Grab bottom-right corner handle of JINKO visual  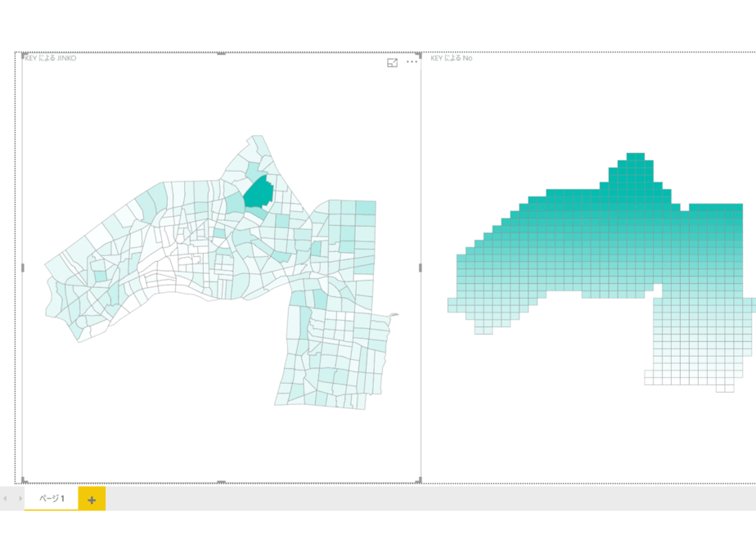[420, 480]
